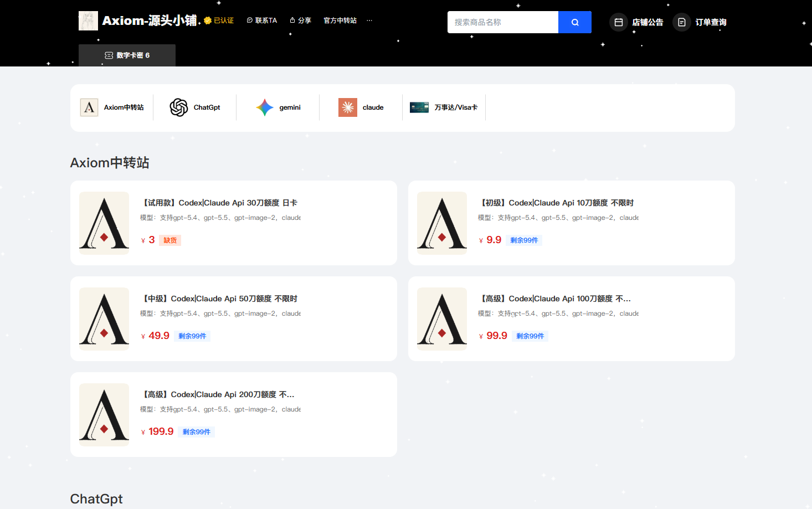This screenshot has height=509, width=812.
Task: Click the Axiom shop avatar image
Action: 88,20
